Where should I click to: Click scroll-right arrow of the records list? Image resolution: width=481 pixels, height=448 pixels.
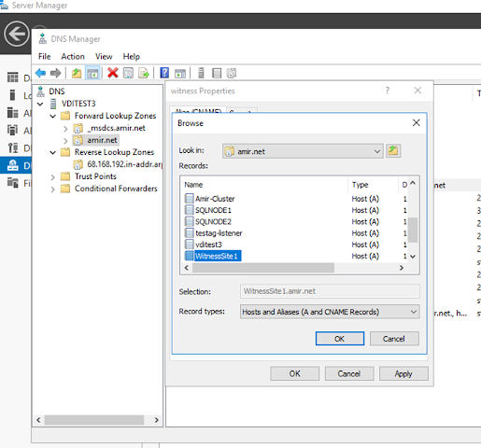pyautogui.click(x=402, y=268)
